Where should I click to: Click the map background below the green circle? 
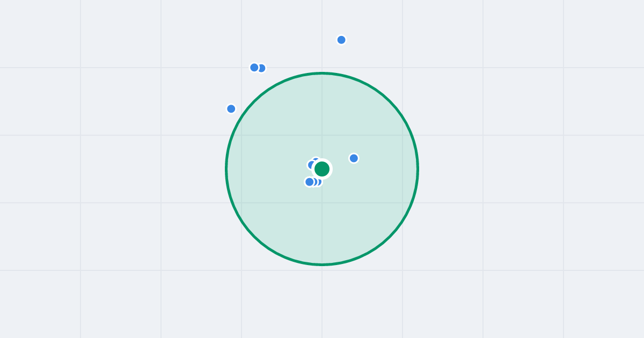[322, 303]
